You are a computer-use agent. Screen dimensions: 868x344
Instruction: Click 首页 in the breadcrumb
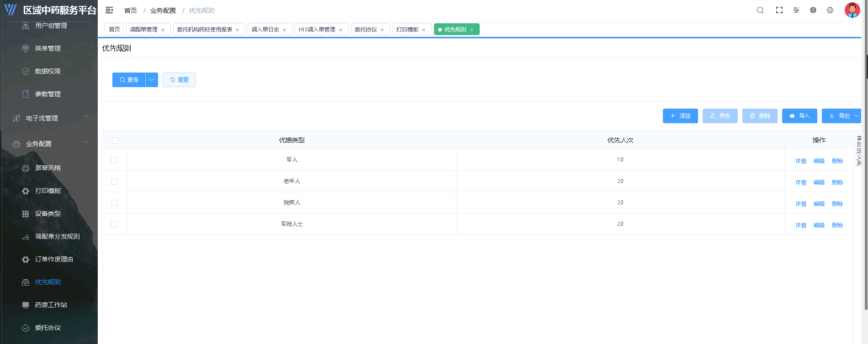pyautogui.click(x=131, y=10)
